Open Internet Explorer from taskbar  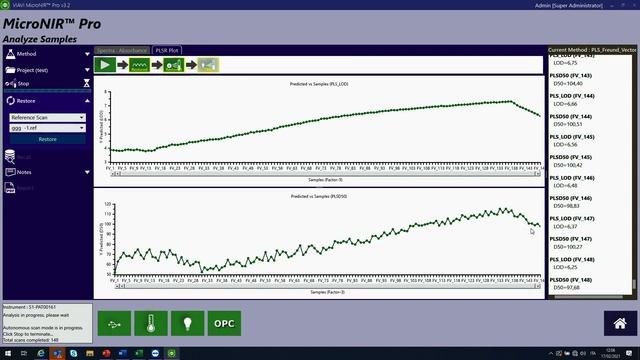41,353
